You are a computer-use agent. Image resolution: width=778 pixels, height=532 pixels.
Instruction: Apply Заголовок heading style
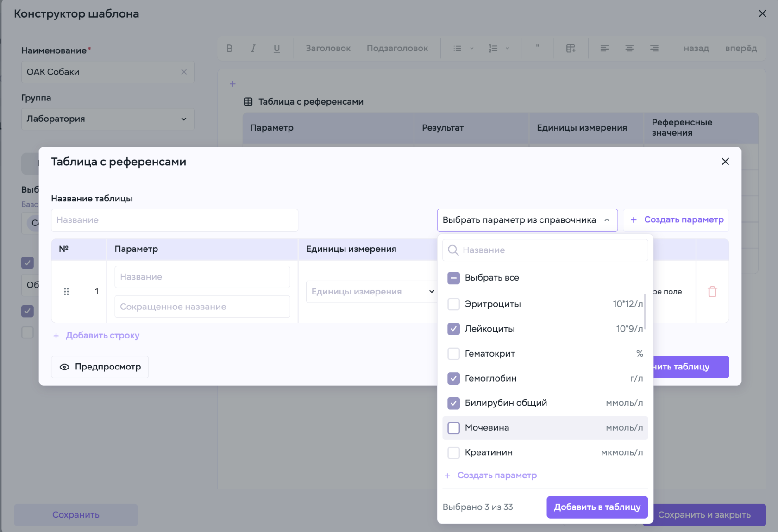[x=328, y=48]
